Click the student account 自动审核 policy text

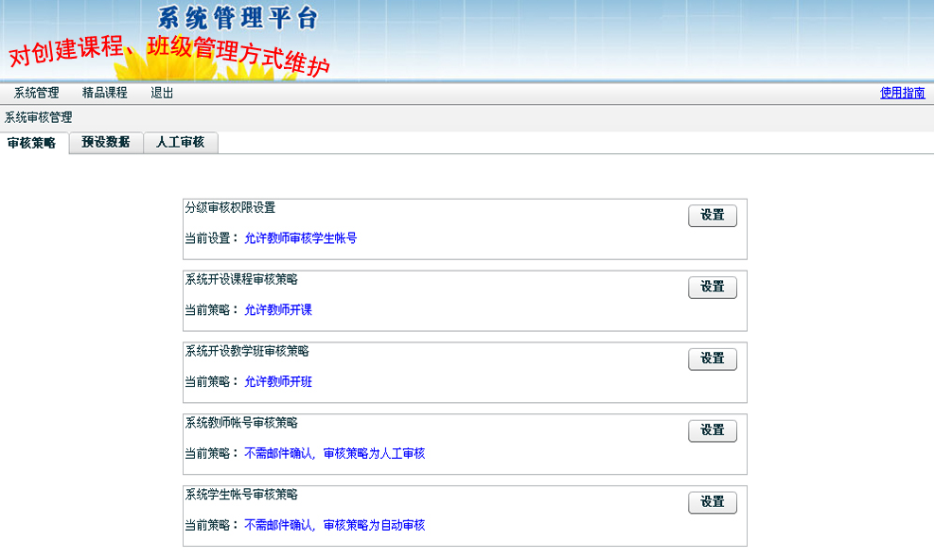click(x=334, y=526)
